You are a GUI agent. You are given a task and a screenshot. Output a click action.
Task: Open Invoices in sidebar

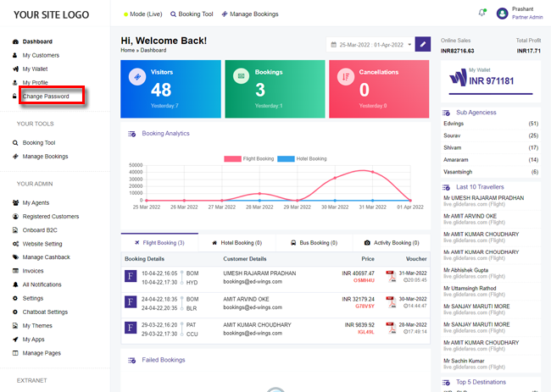pos(33,271)
